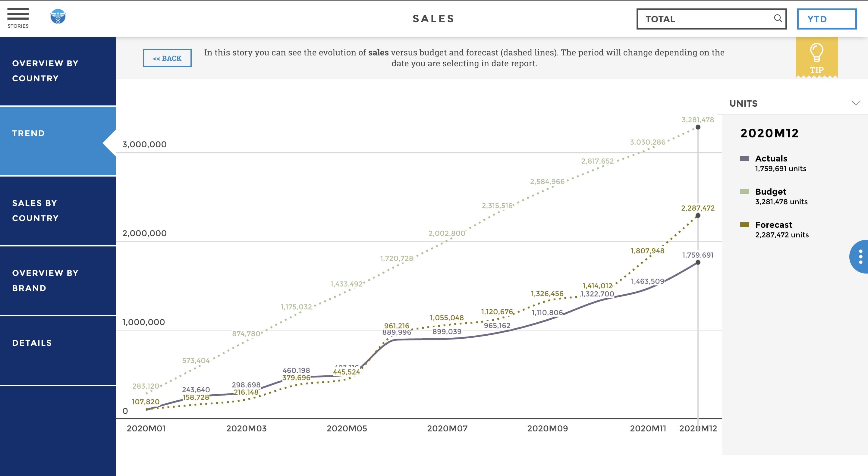Select the 2020M12 actuals data point

tap(698, 262)
